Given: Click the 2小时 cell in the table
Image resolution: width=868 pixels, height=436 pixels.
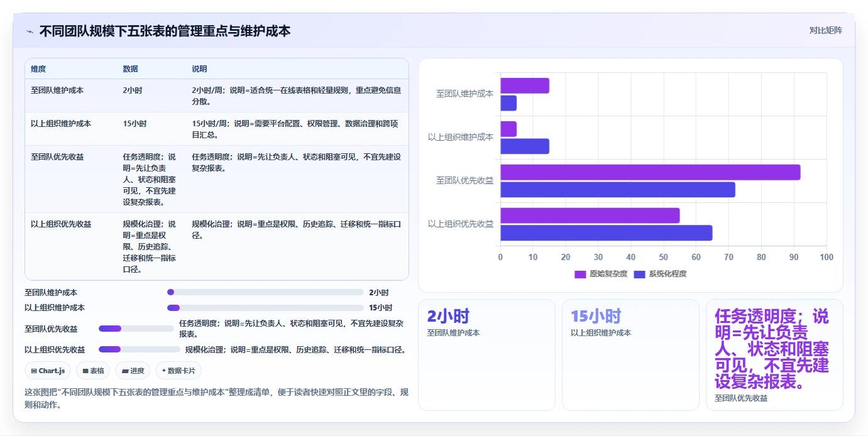Looking at the screenshot, I should tap(133, 90).
